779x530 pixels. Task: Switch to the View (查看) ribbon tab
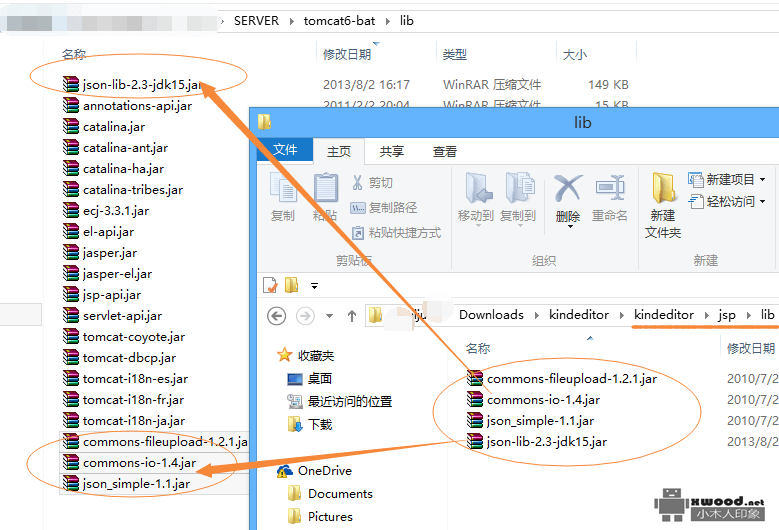click(x=445, y=151)
